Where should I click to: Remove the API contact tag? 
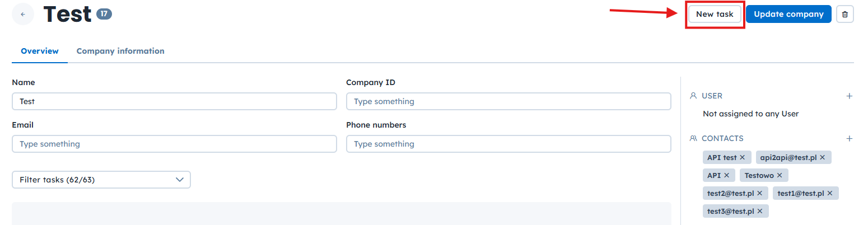726,175
